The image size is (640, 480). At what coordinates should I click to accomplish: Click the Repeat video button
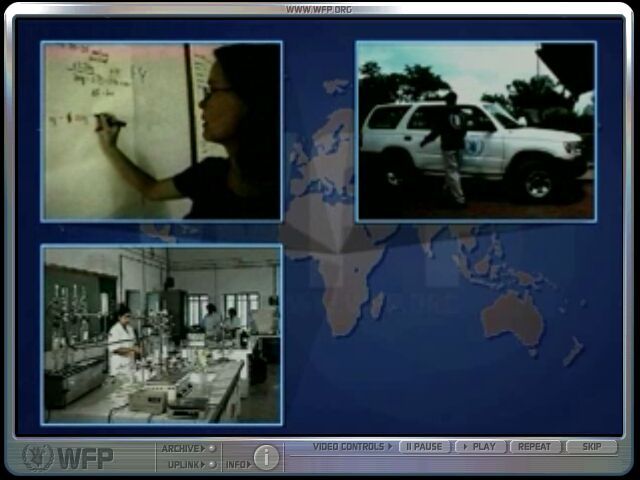[x=535, y=447]
